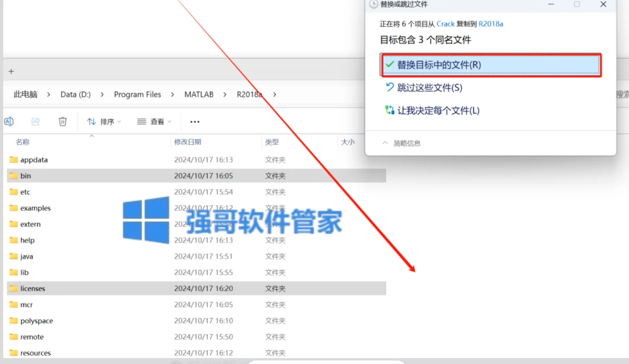The width and height of the screenshot is (629, 364).
Task: Sort by the 大小 column header
Action: pos(348,142)
